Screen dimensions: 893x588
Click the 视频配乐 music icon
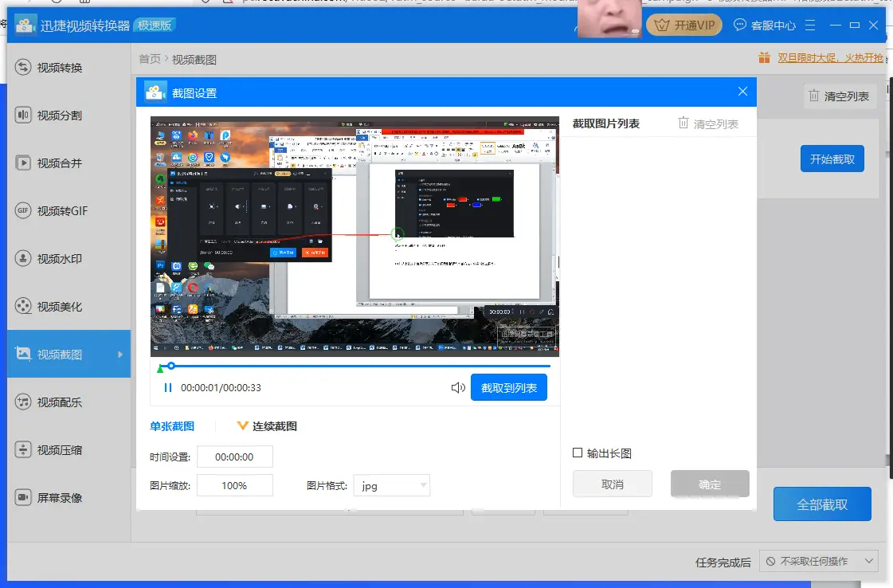[23, 402]
